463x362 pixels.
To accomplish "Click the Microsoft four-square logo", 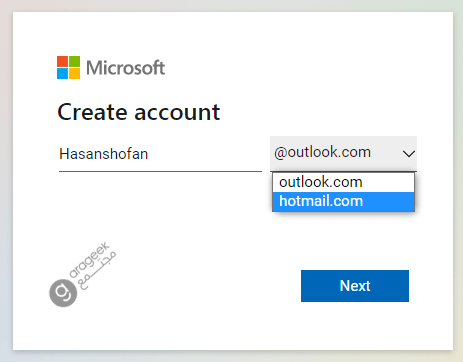I will (x=68, y=67).
